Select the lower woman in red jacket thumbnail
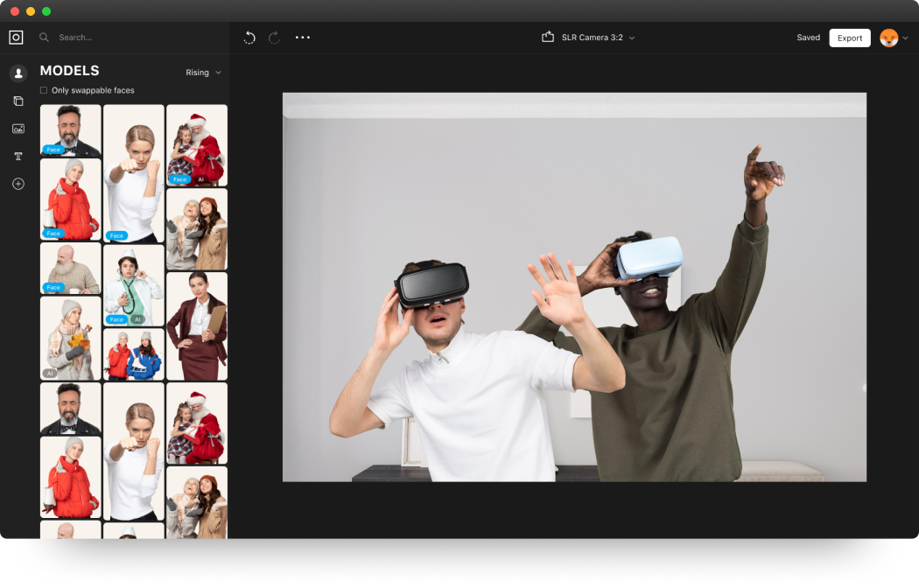The height and width of the screenshot is (588, 919). (70, 477)
